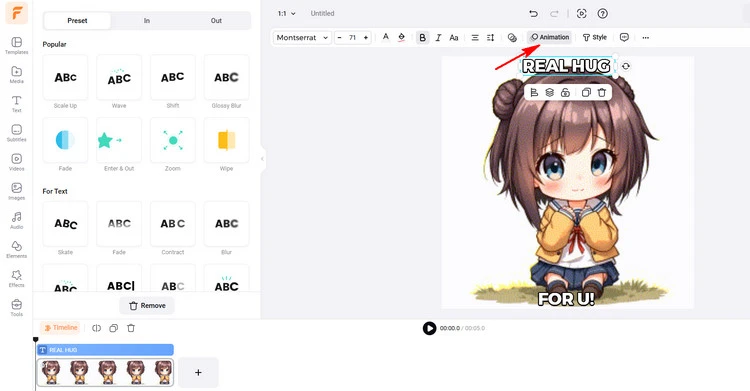Screen dimensions: 750x391
Task: Open the line spacing options
Action: (x=491, y=37)
